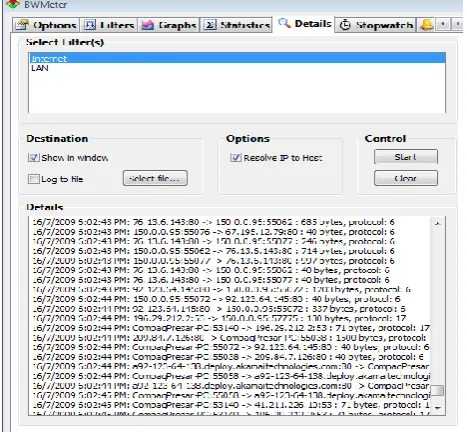The height and width of the screenshot is (432, 467).
Task: Click log entry with 714 bytes
Action: pos(213,251)
